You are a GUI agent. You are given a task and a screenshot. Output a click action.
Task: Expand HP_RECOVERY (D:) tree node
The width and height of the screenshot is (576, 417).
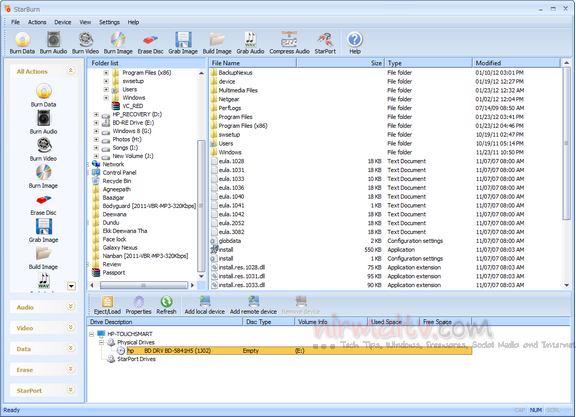click(x=96, y=115)
